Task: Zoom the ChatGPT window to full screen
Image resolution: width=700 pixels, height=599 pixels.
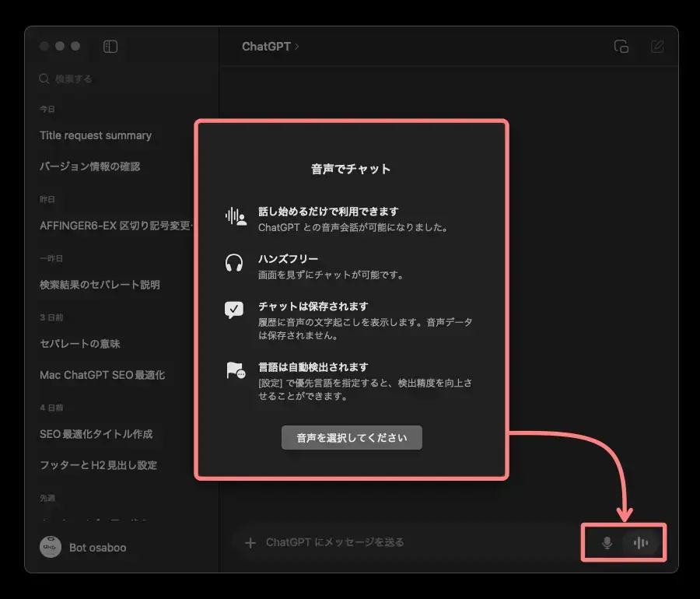Action: click(x=75, y=46)
